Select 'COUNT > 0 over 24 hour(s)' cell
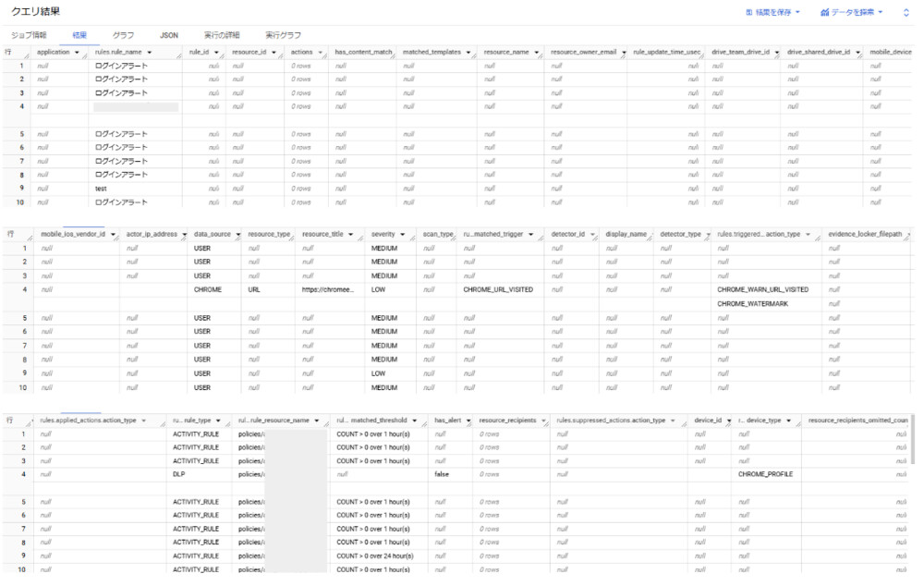924x586 pixels. [x=375, y=556]
